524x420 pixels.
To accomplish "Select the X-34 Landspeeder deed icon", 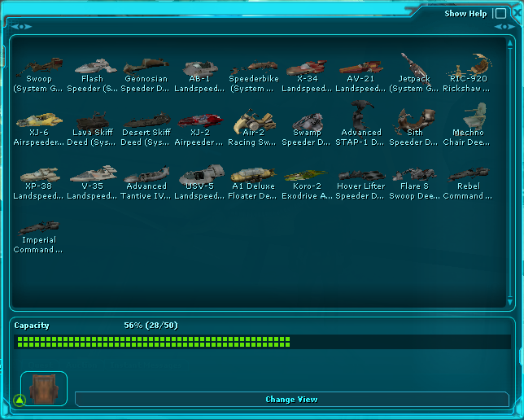I will (307, 68).
